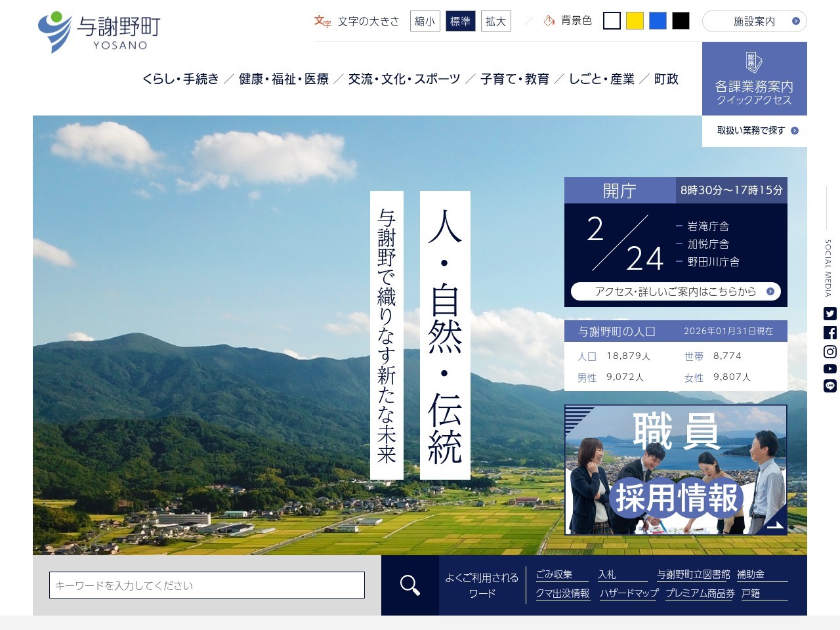Keep text size on 標準
This screenshot has width=840, height=630.
pyautogui.click(x=460, y=21)
